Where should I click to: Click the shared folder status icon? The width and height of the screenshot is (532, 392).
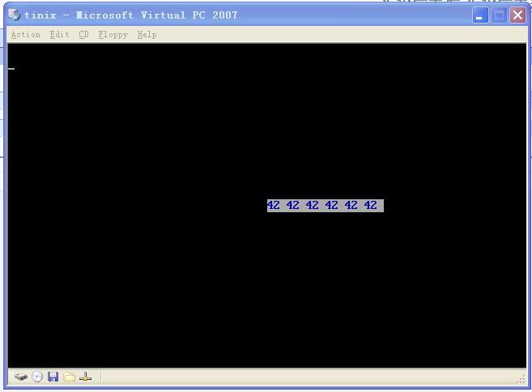(69, 377)
